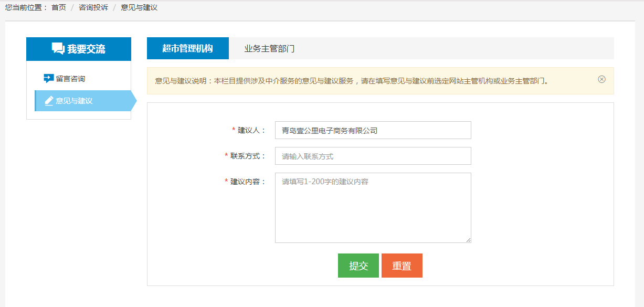Select the highlighted 意见与建议 sidebar entry
644x307 pixels.
pos(74,101)
